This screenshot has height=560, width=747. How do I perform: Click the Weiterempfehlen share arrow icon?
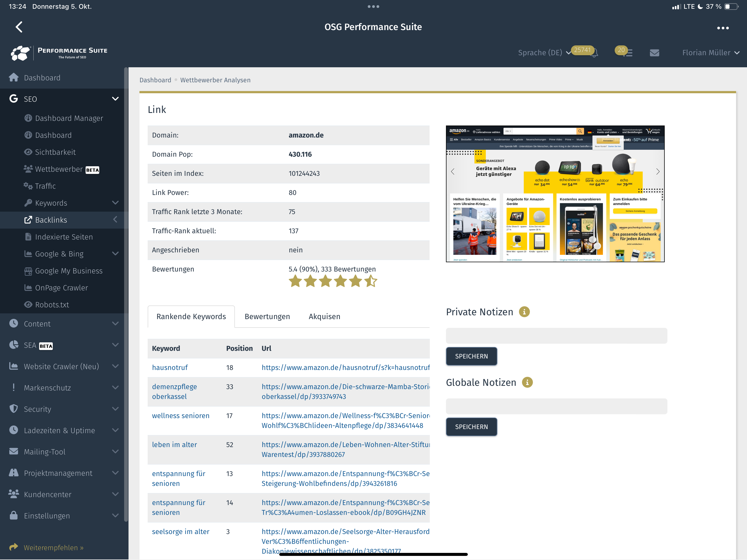(13, 547)
